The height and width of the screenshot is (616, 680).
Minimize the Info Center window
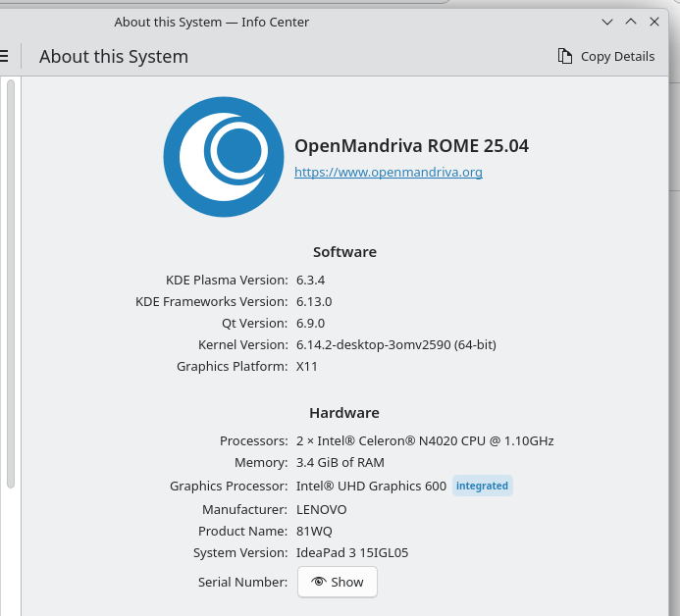pos(607,21)
